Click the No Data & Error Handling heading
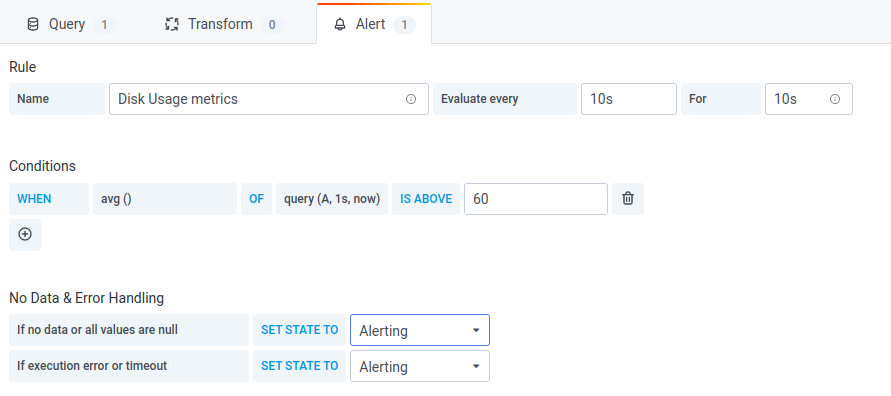 (86, 298)
